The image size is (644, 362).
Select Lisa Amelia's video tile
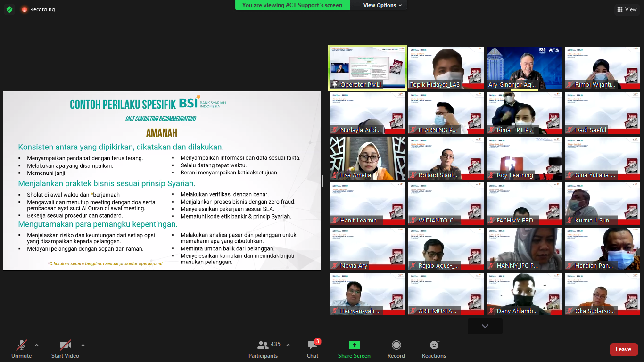(x=367, y=158)
